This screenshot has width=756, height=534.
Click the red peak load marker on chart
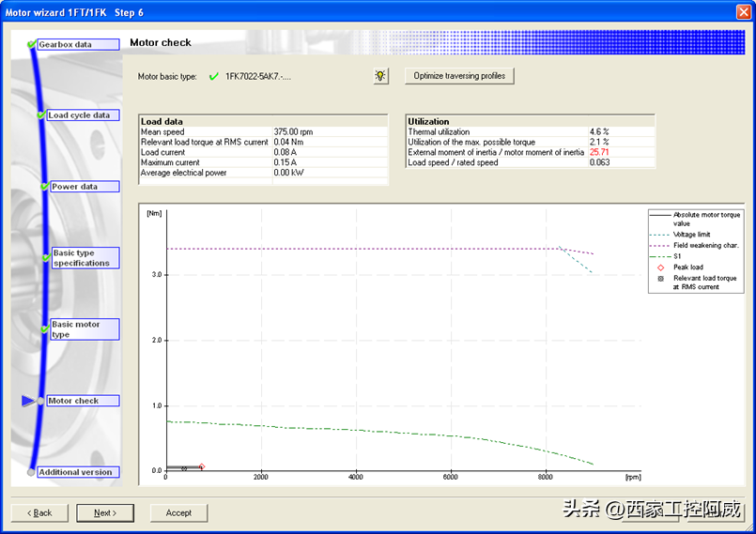201,466
